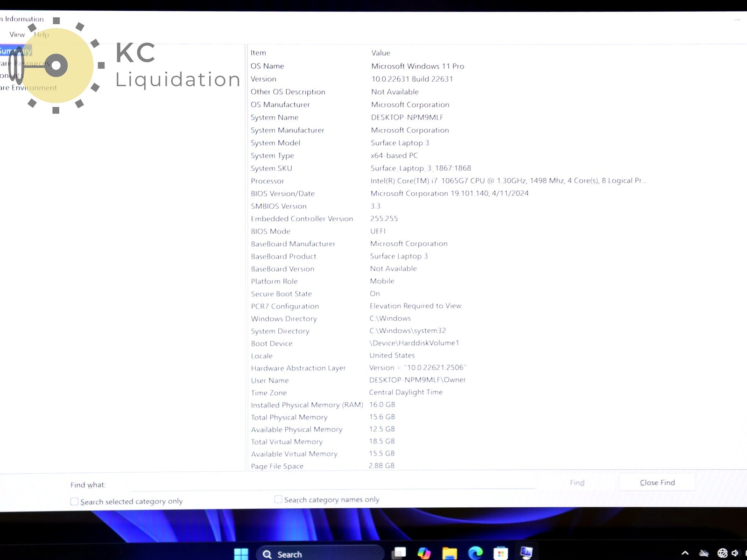This screenshot has height=560, width=747.
Task: Select the System Model row label
Action: pyautogui.click(x=275, y=143)
